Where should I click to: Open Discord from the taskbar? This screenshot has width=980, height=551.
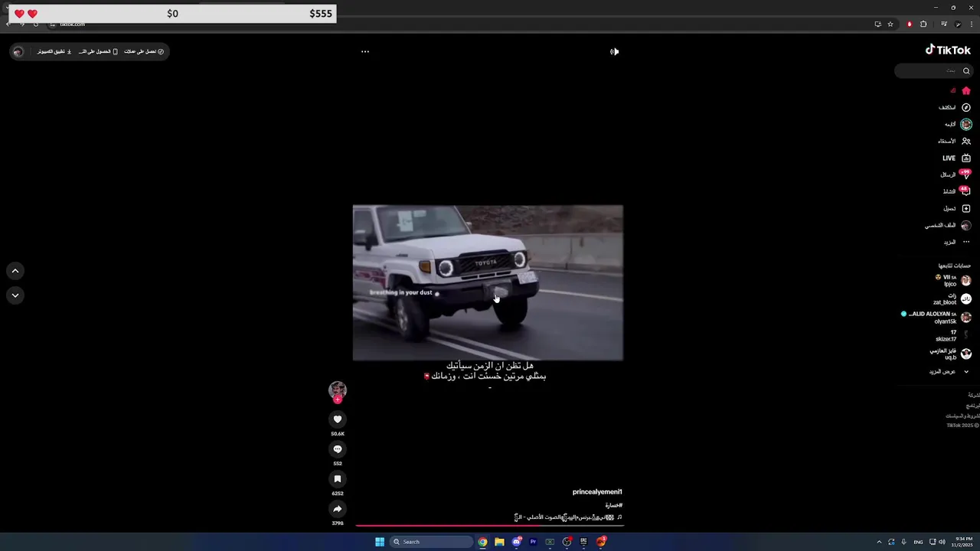pos(517,542)
